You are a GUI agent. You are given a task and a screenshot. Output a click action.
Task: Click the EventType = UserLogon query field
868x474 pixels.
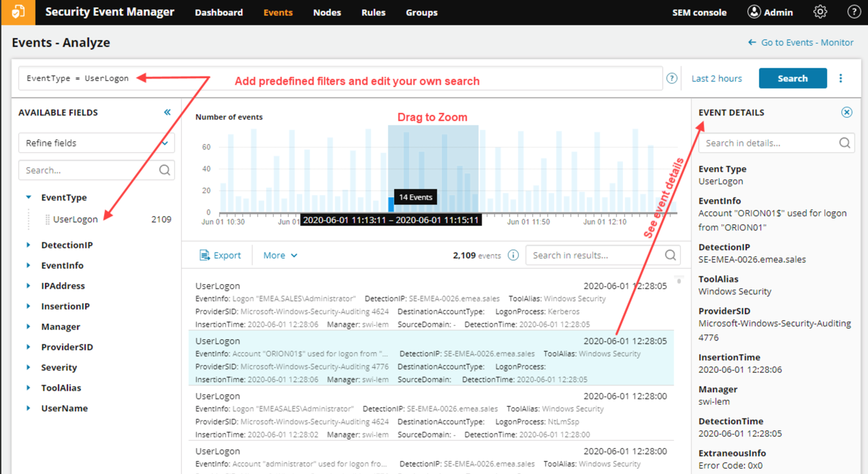click(340, 78)
